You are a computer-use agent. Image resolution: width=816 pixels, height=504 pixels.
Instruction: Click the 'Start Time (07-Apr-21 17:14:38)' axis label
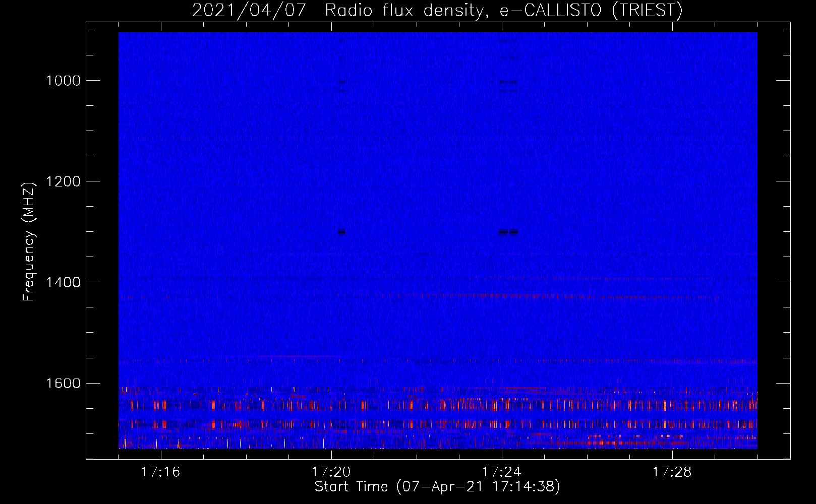coord(437,487)
